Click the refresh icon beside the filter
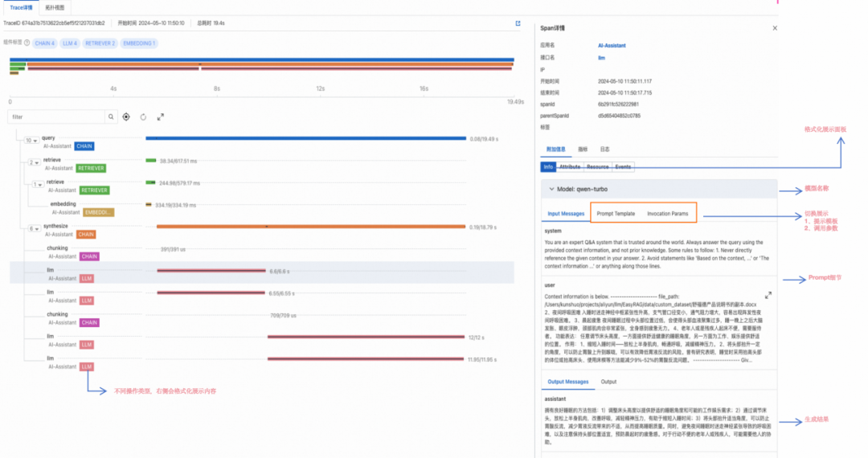The image size is (868, 458). (x=143, y=117)
